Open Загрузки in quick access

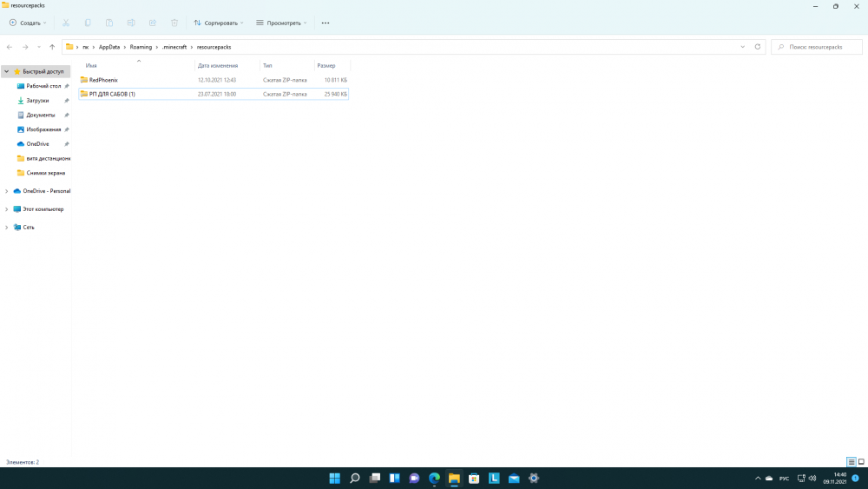coord(37,100)
